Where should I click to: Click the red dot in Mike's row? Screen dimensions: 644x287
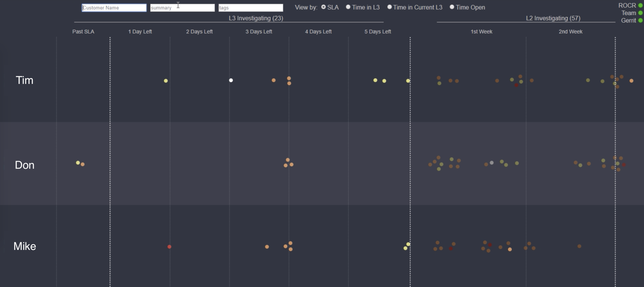click(169, 247)
